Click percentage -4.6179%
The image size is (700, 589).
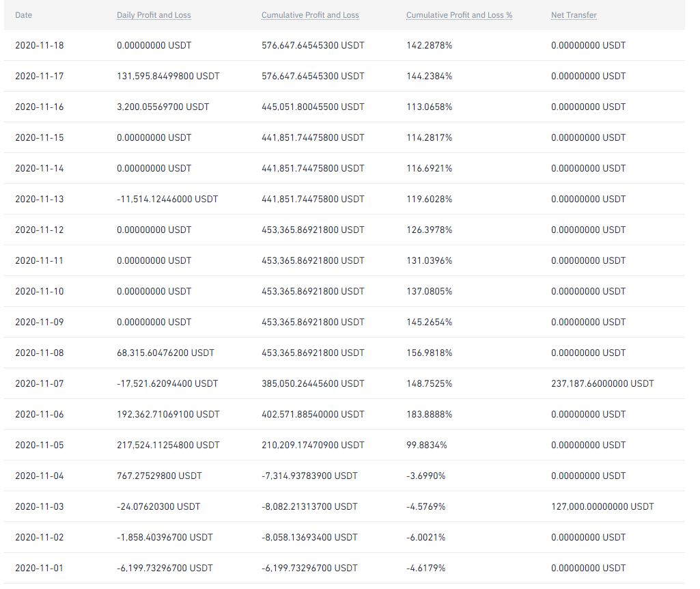click(x=426, y=569)
